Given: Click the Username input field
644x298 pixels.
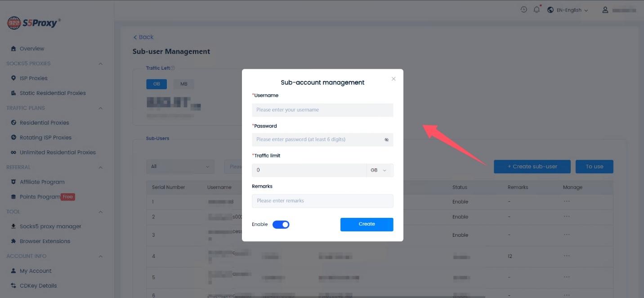Looking at the screenshot, I should [322, 110].
